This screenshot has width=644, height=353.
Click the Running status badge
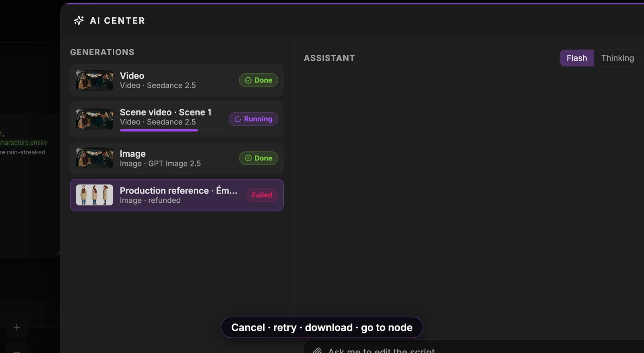(253, 119)
